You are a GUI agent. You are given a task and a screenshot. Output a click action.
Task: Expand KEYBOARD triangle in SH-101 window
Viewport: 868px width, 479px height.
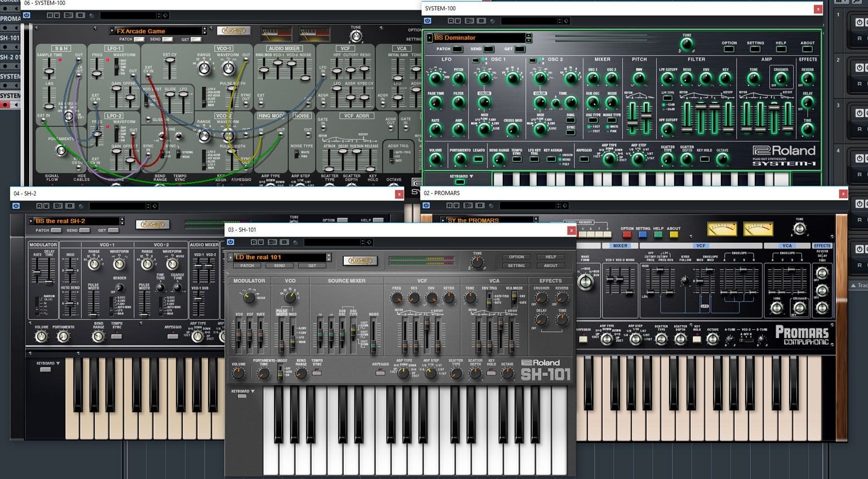[253, 391]
